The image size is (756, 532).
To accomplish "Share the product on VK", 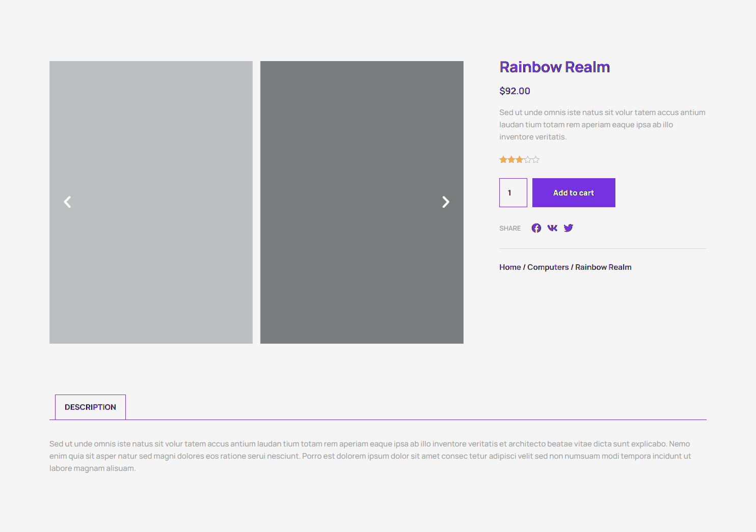I will click(x=552, y=228).
